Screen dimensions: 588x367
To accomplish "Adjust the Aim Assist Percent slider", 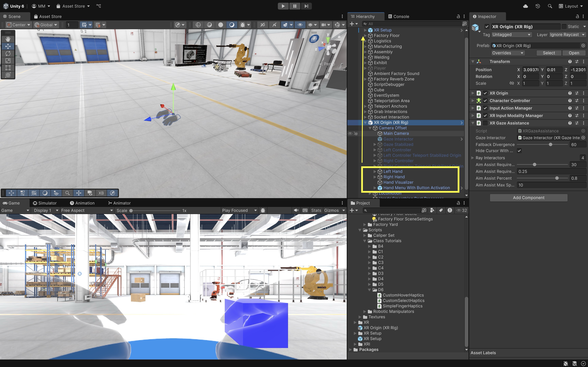I will tap(557, 178).
